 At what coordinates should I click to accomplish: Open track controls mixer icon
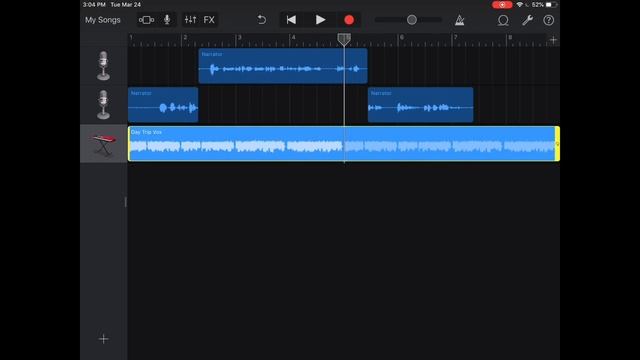click(190, 20)
